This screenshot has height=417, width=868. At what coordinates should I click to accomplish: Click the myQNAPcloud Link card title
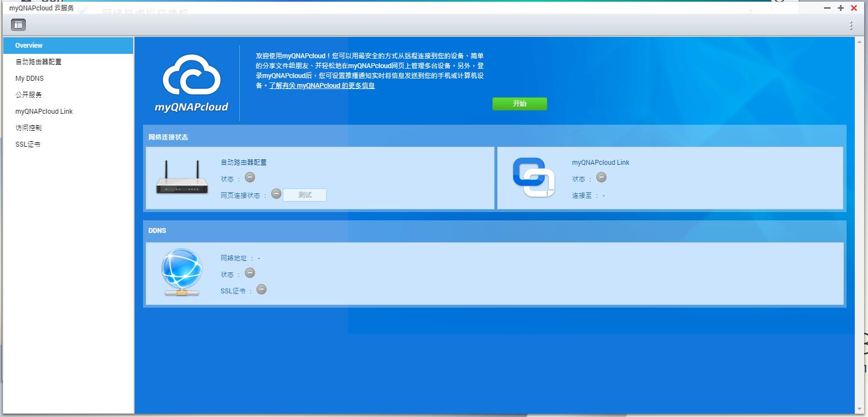tap(601, 163)
